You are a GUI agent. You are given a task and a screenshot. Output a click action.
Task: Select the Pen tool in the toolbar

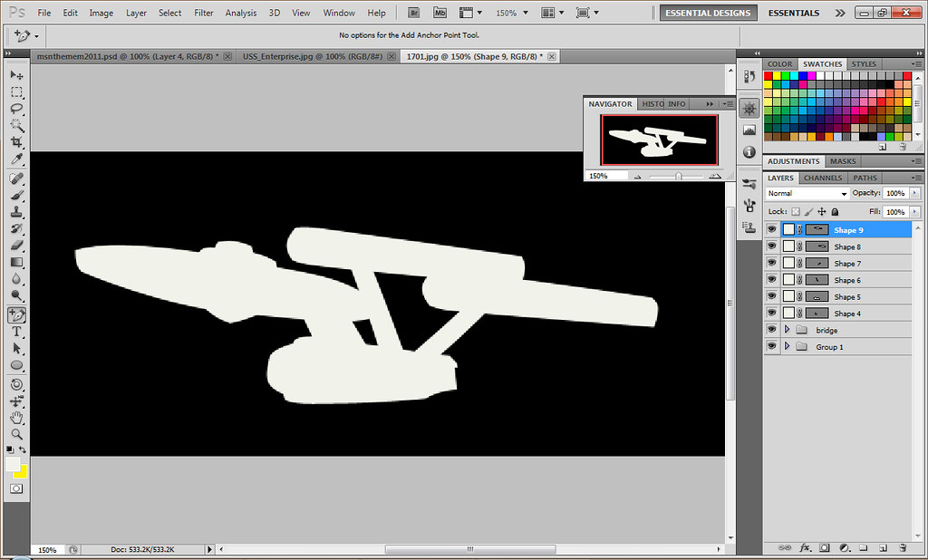pyautogui.click(x=16, y=314)
